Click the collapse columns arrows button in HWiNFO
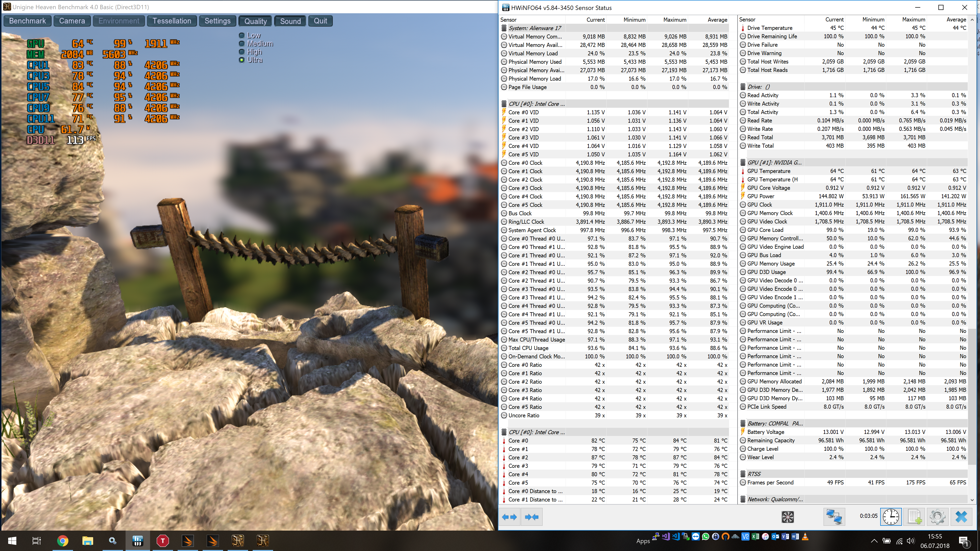Viewport: 980px width, 551px height. [x=531, y=517]
